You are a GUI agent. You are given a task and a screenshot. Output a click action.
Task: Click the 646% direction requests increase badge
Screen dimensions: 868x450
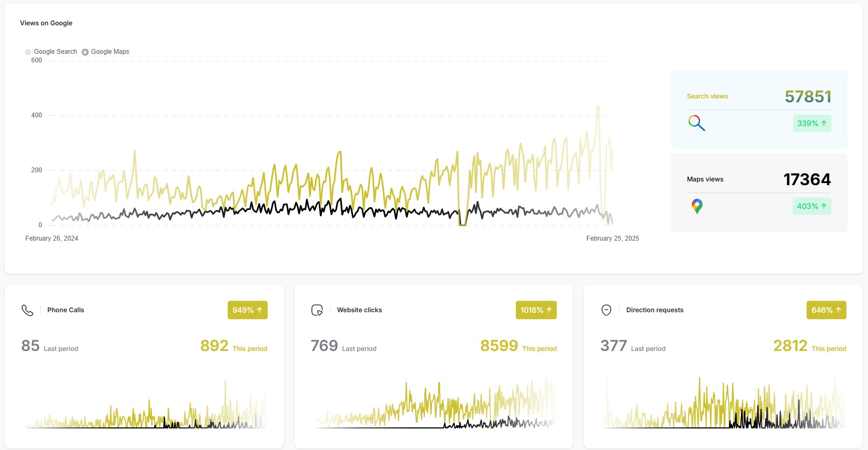pyautogui.click(x=826, y=310)
